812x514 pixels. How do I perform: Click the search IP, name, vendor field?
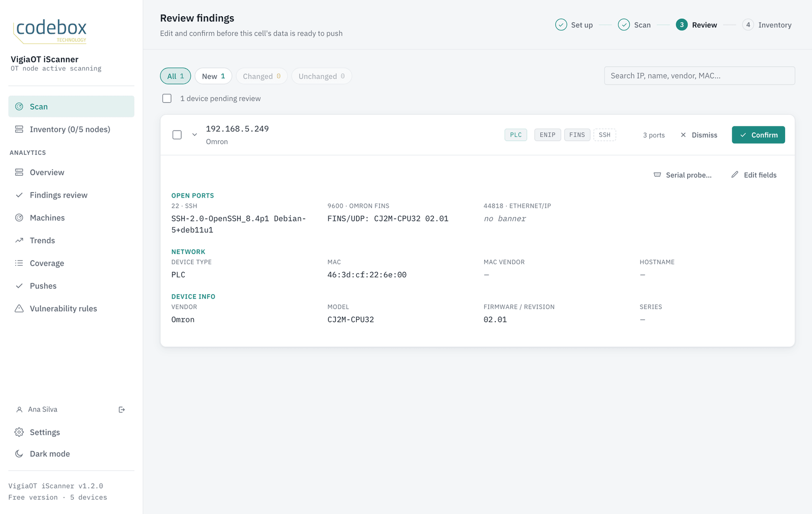point(699,76)
